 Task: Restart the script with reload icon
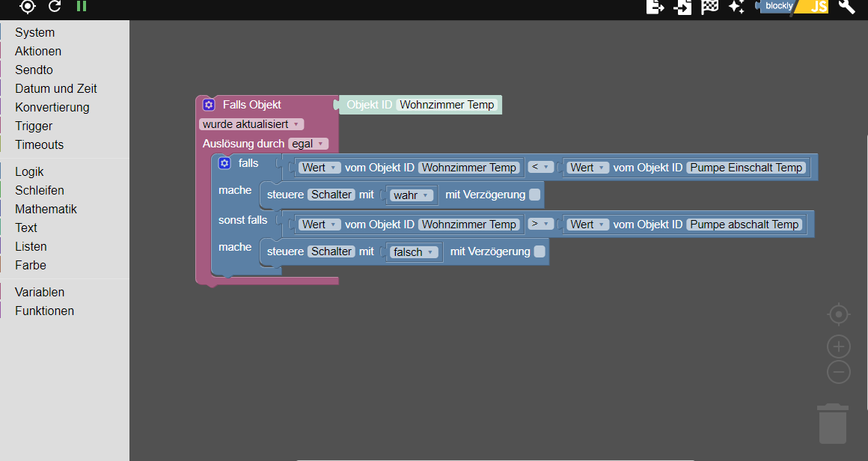(54, 6)
